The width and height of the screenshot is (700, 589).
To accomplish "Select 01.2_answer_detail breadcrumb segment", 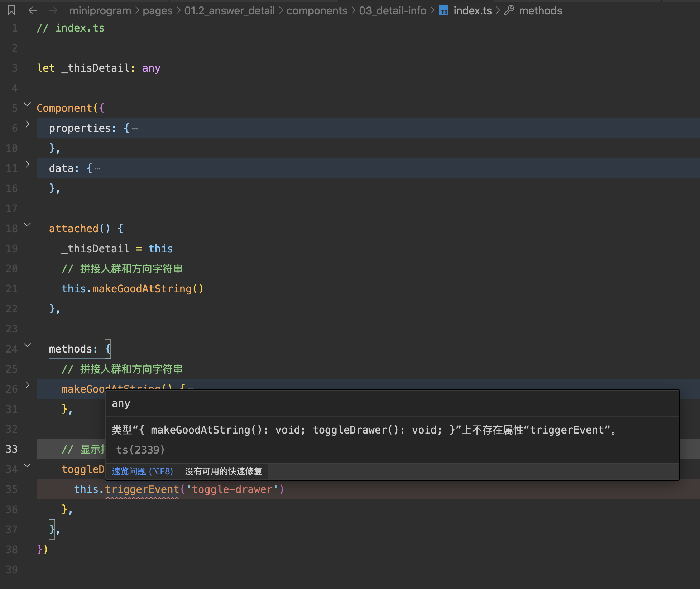I will pyautogui.click(x=229, y=11).
